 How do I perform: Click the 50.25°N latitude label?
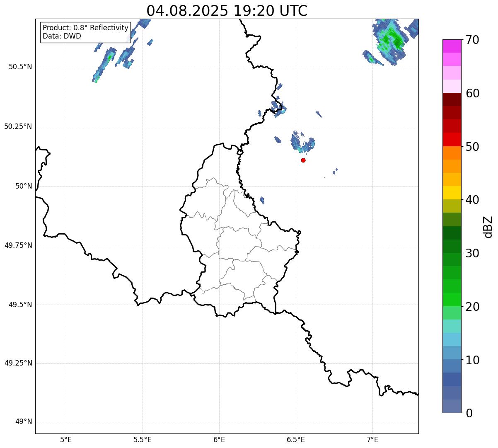(x=18, y=126)
